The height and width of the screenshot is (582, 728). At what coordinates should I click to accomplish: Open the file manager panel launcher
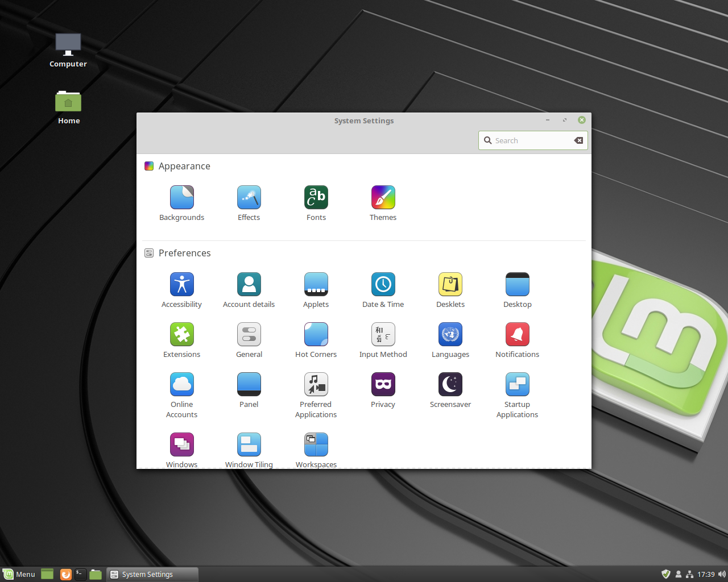click(96, 574)
